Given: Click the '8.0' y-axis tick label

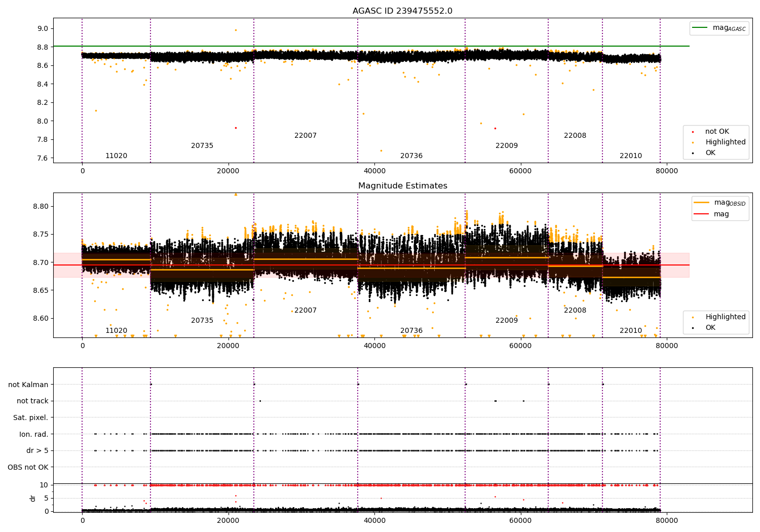Looking at the screenshot, I should 43,121.
